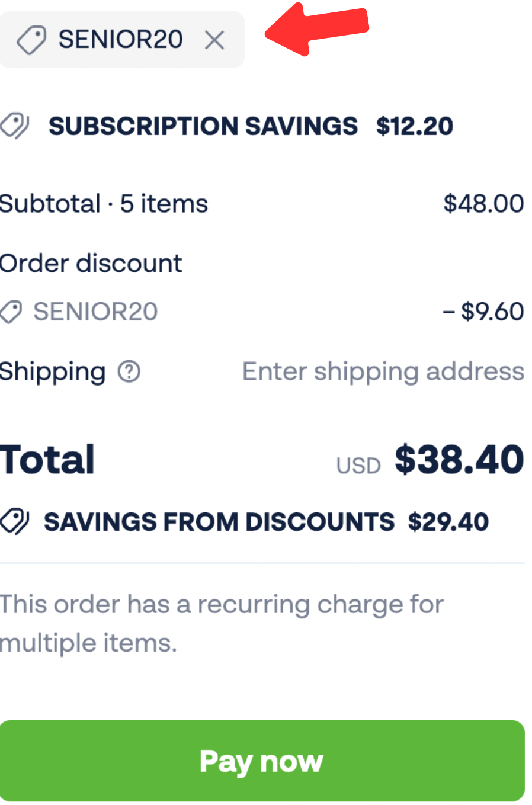Click the $38.40 total price
Viewport: 532px width, 805px height.
tap(459, 460)
